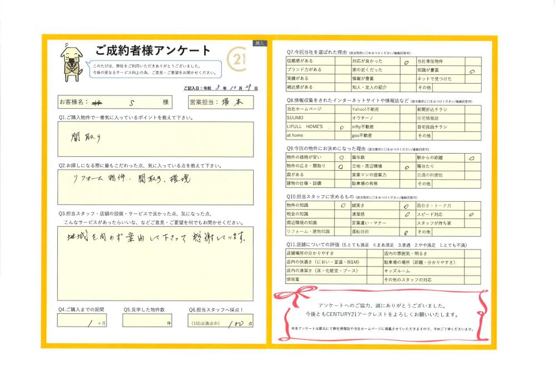The width and height of the screenshot is (555, 392).
Task: Click the 購入 tag at top
Action: point(260,43)
